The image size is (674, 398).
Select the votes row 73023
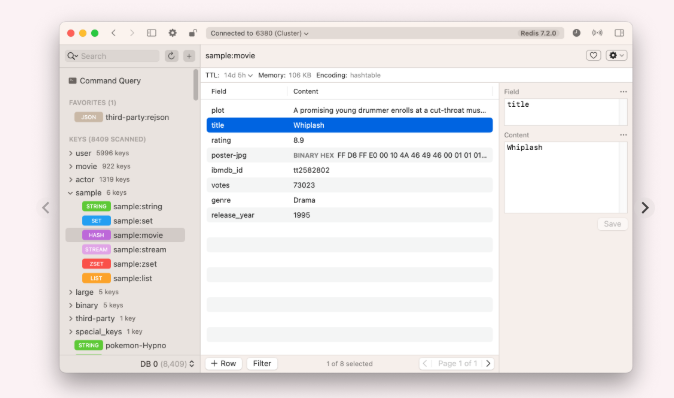(349, 185)
